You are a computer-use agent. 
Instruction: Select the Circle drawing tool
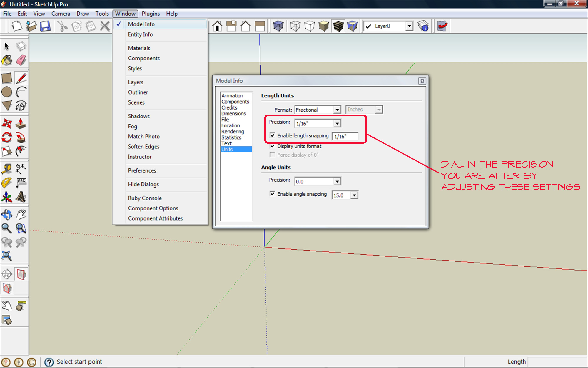[x=7, y=92]
